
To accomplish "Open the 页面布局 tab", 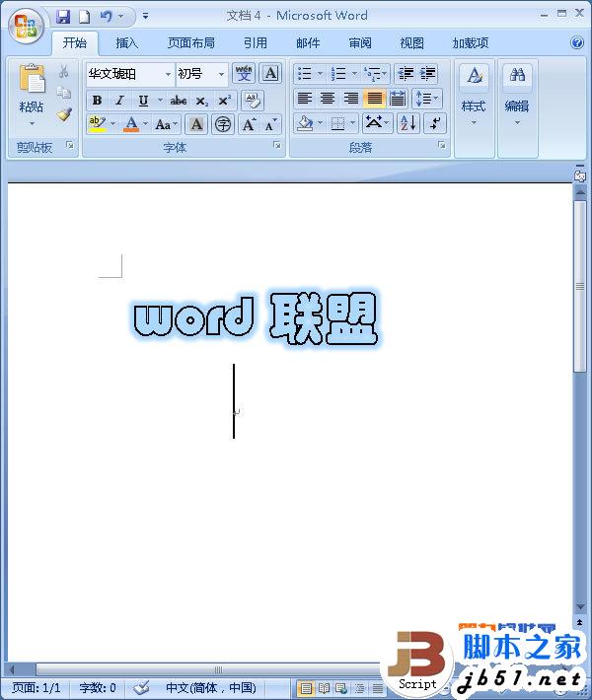I will click(191, 43).
